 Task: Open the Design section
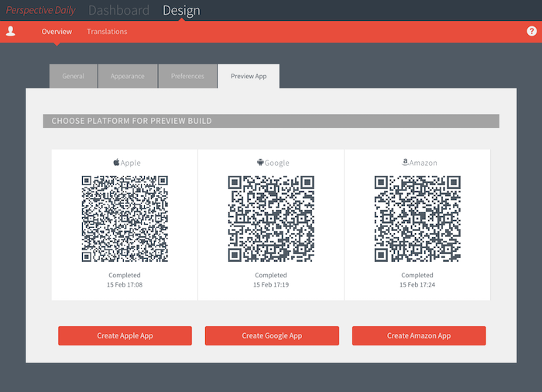tap(181, 10)
